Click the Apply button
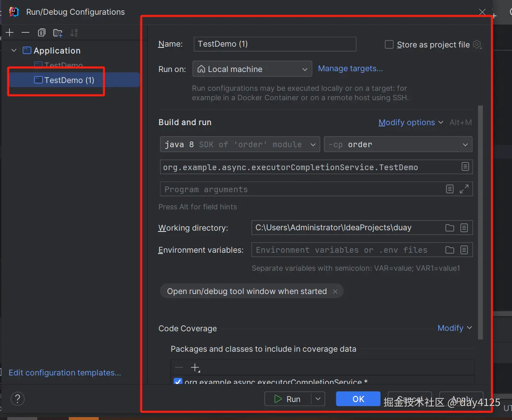 tap(461, 399)
